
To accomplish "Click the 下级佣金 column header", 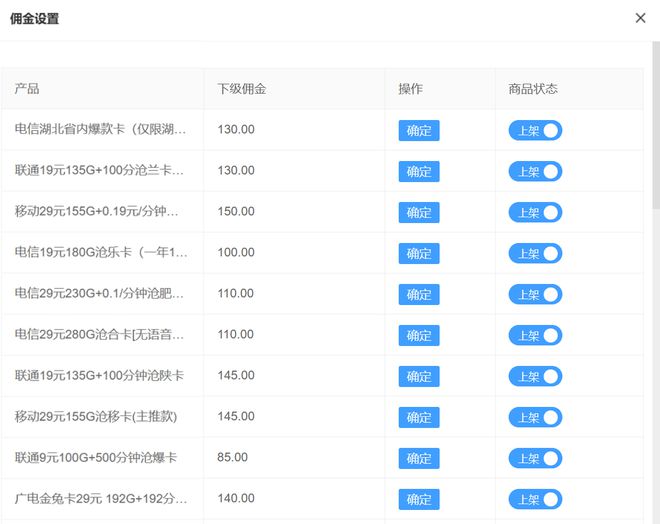I will (242, 89).
